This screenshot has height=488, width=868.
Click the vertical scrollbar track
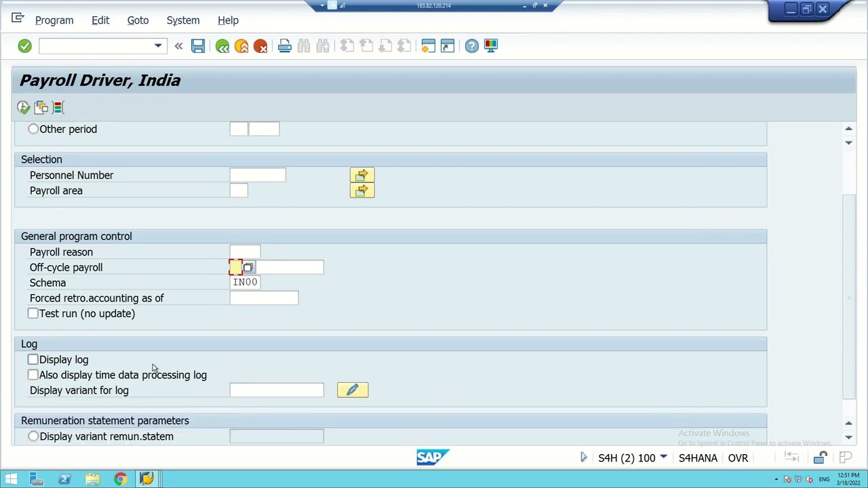point(848,297)
